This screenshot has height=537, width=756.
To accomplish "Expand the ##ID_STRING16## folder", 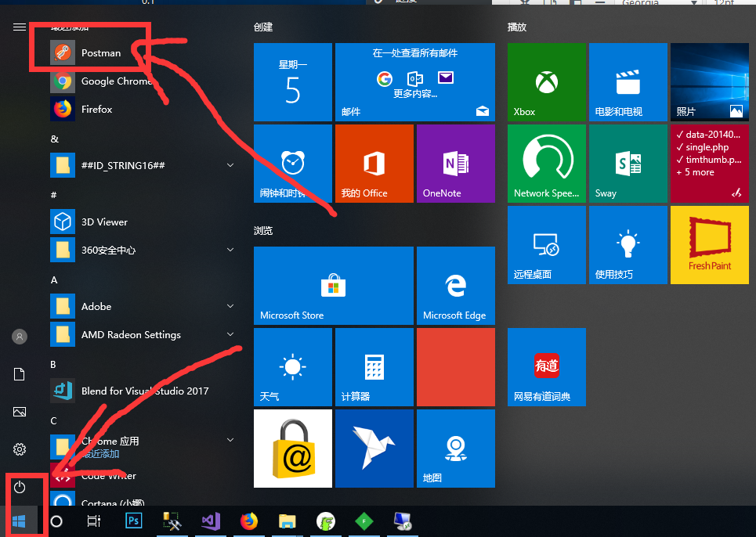I will point(230,165).
